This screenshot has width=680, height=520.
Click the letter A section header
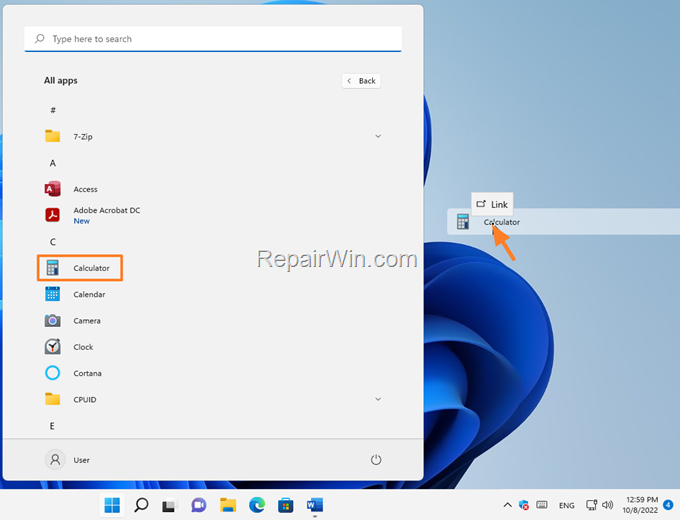tap(52, 163)
